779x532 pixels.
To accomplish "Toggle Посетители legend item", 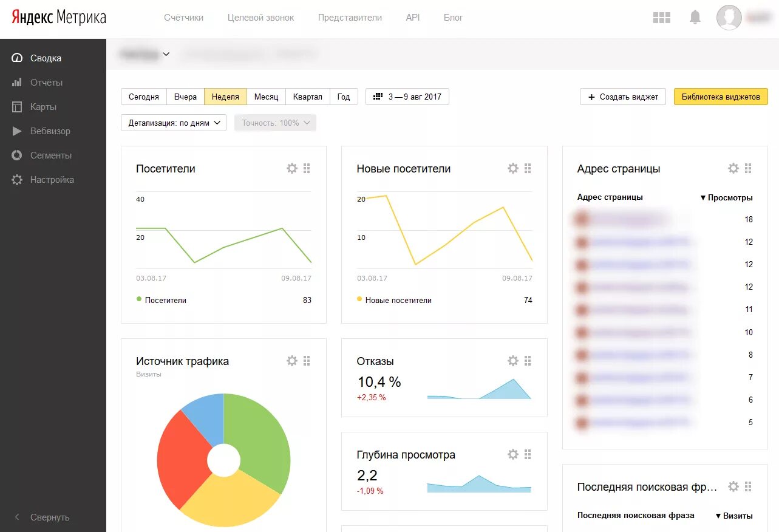I will 162,300.
